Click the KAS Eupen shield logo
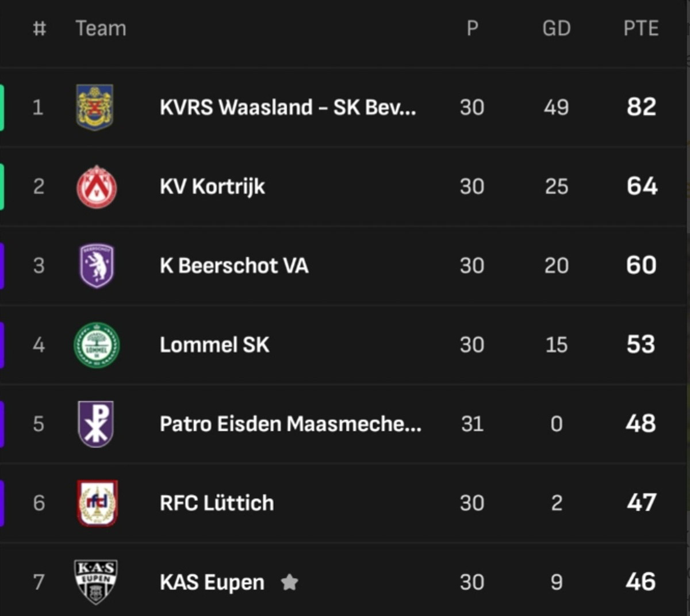Screen dimensions: 690x616 click(x=96, y=581)
